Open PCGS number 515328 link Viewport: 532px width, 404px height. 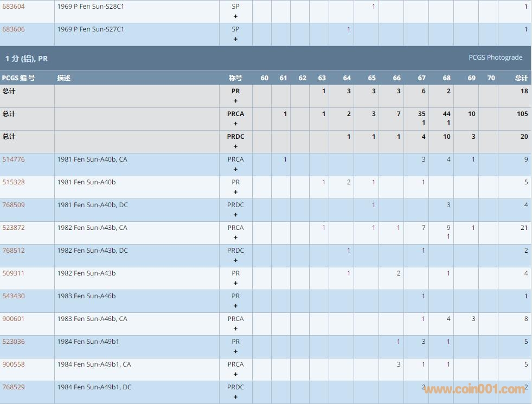(x=14, y=182)
